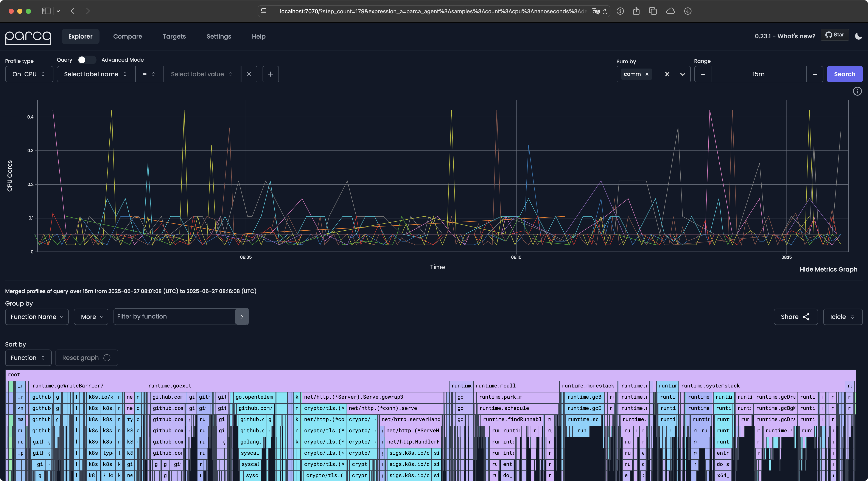
Task: Open the equals operator dropdown
Action: click(149, 74)
